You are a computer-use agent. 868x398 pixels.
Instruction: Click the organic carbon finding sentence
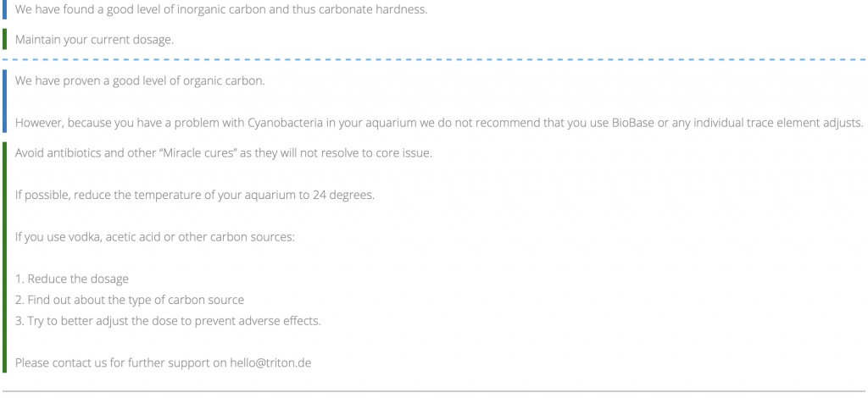click(140, 81)
